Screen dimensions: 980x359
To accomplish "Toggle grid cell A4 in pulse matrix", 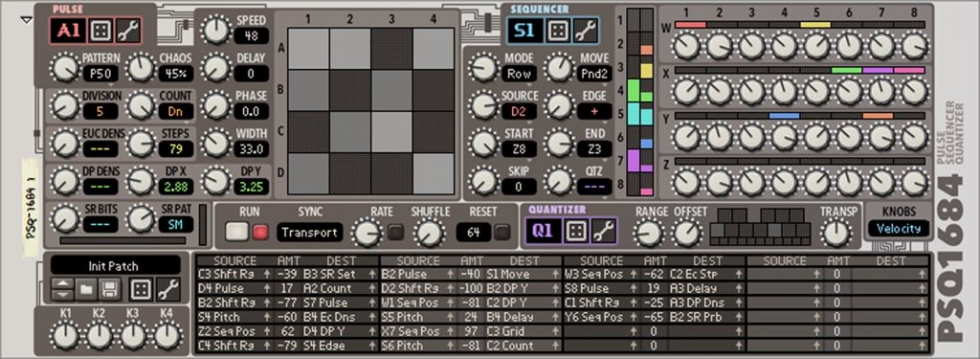I will tap(434, 49).
